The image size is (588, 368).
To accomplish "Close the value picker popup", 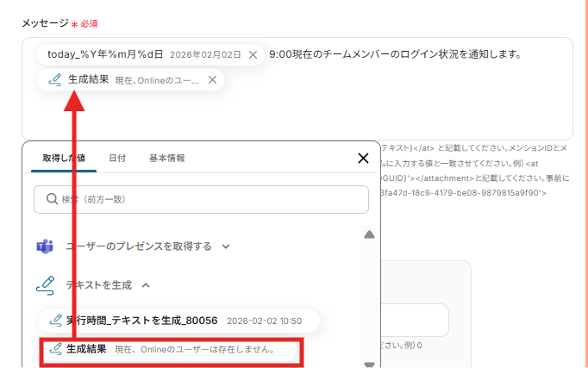I will point(363,158).
